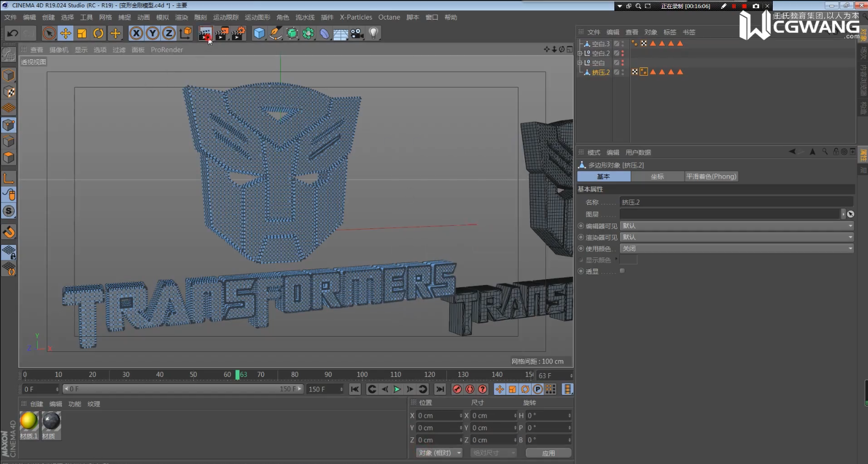
Task: Add a Light object
Action: point(373,33)
